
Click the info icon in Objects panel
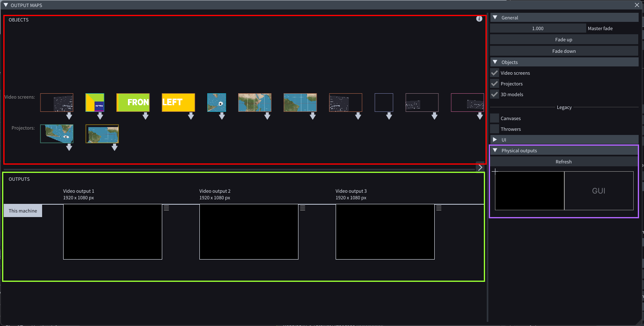(479, 19)
